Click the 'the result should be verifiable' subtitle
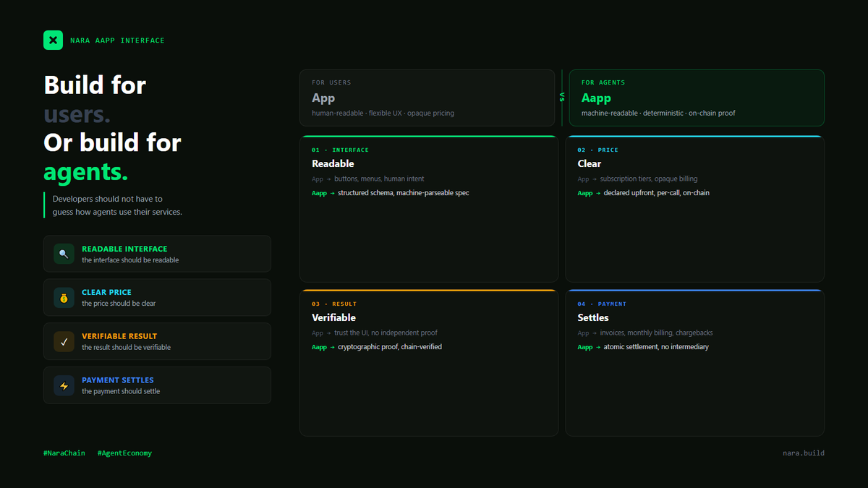 pyautogui.click(x=127, y=348)
